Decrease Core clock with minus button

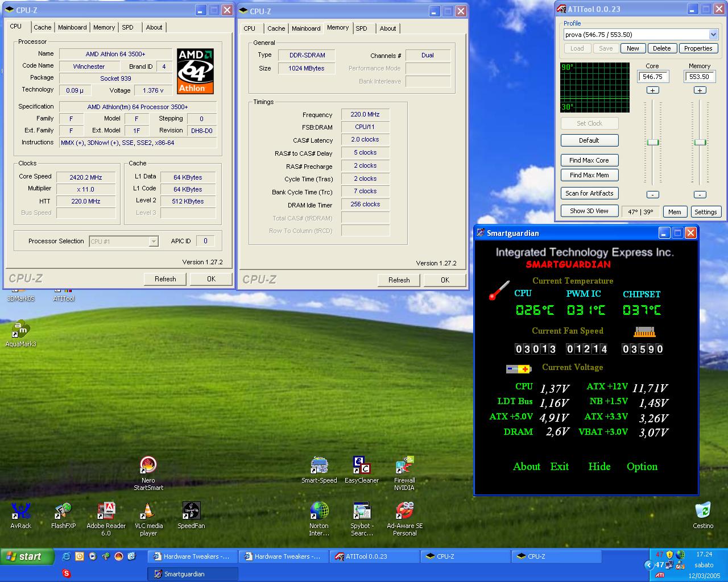coord(652,194)
